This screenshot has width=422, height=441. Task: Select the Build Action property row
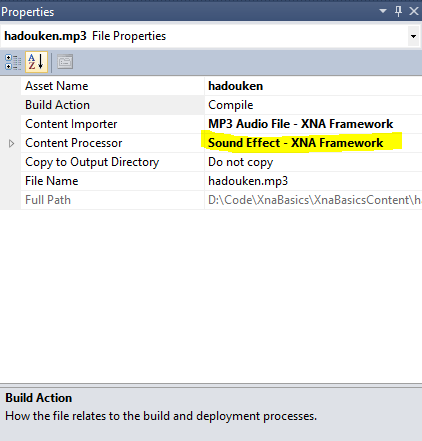pyautogui.click(x=211, y=105)
